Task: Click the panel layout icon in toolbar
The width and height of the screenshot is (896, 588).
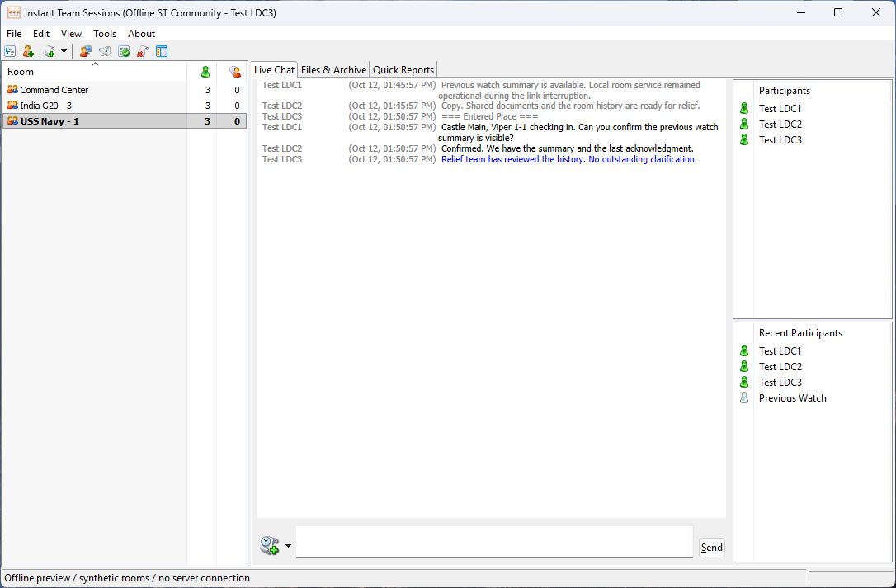Action: [x=162, y=51]
